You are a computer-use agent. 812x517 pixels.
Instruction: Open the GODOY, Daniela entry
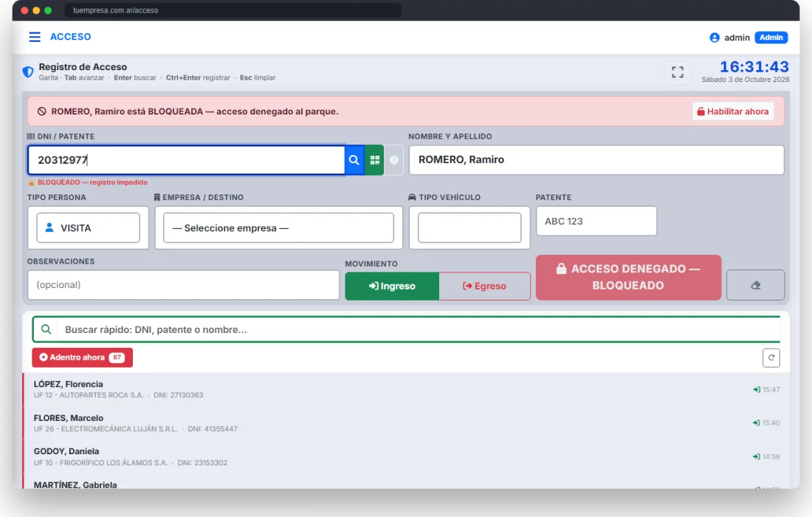[x=406, y=457]
